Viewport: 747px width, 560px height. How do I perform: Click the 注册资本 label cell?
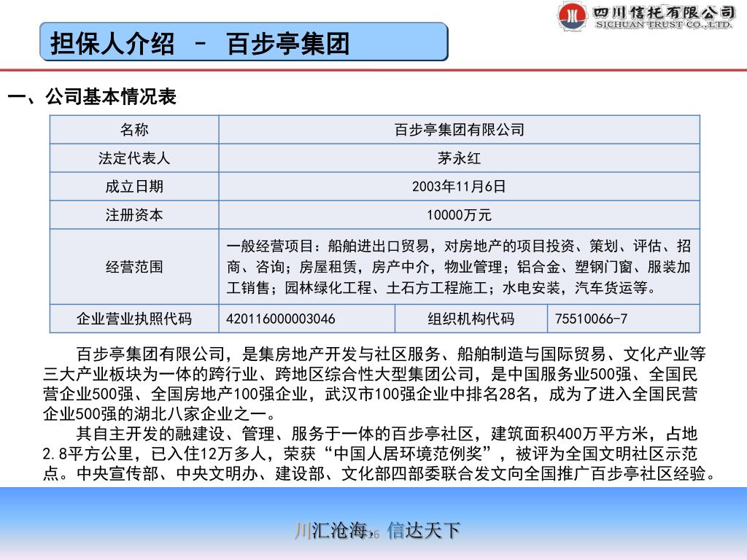(x=134, y=215)
